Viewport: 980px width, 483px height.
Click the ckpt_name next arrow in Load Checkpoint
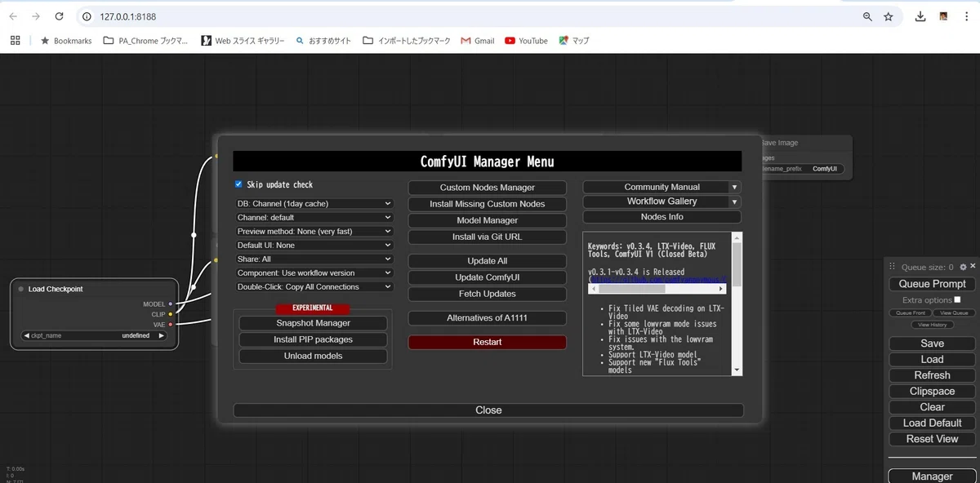coord(161,335)
